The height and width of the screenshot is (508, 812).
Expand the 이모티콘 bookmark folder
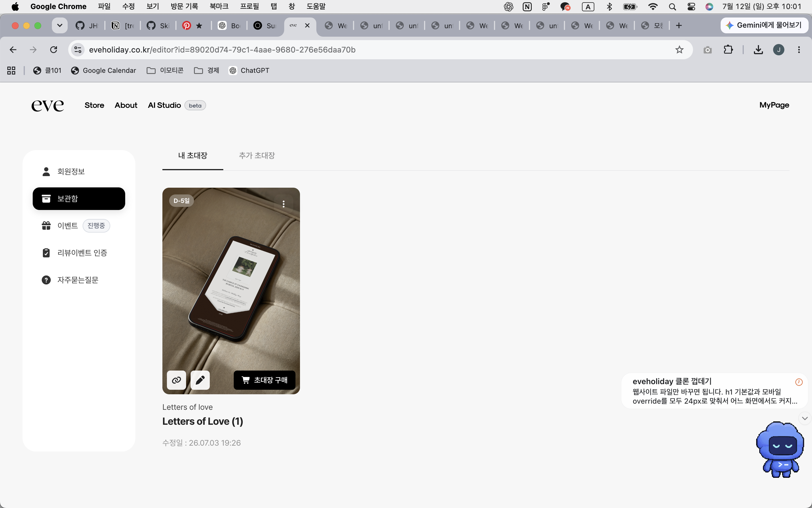click(x=166, y=71)
